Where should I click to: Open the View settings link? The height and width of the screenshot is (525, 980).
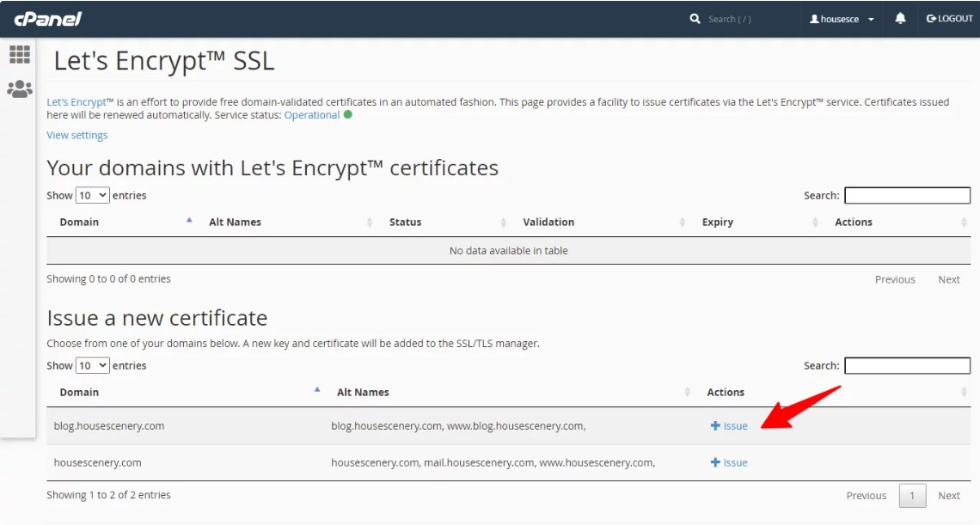pos(77,135)
